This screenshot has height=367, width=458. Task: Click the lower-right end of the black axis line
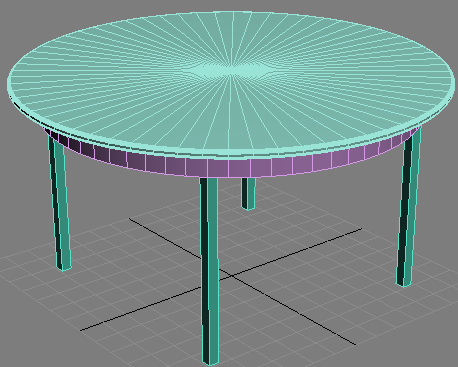(x=355, y=344)
